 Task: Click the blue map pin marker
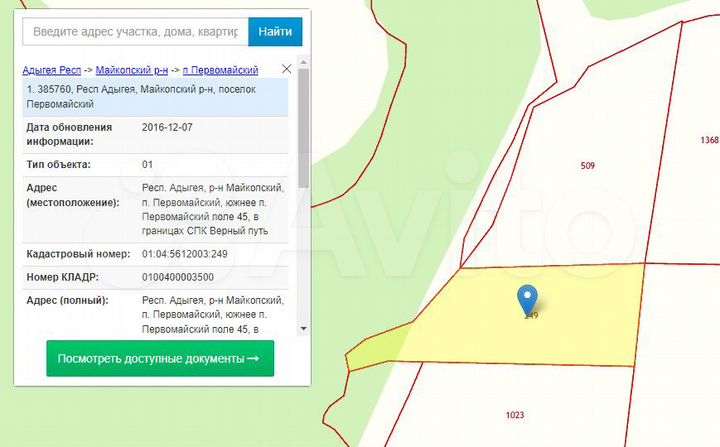(527, 299)
